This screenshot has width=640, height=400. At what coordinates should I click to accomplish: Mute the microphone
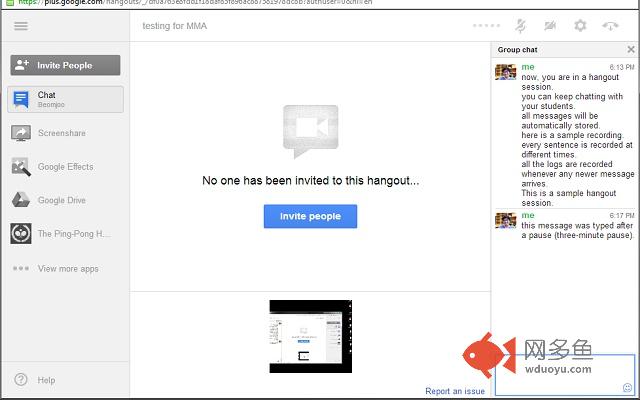point(520,26)
